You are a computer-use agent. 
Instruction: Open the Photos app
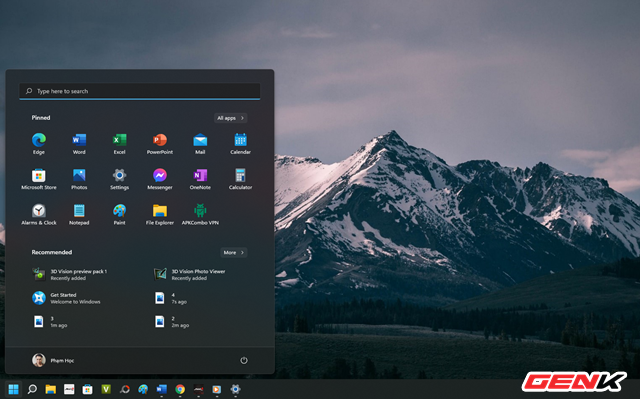79,179
